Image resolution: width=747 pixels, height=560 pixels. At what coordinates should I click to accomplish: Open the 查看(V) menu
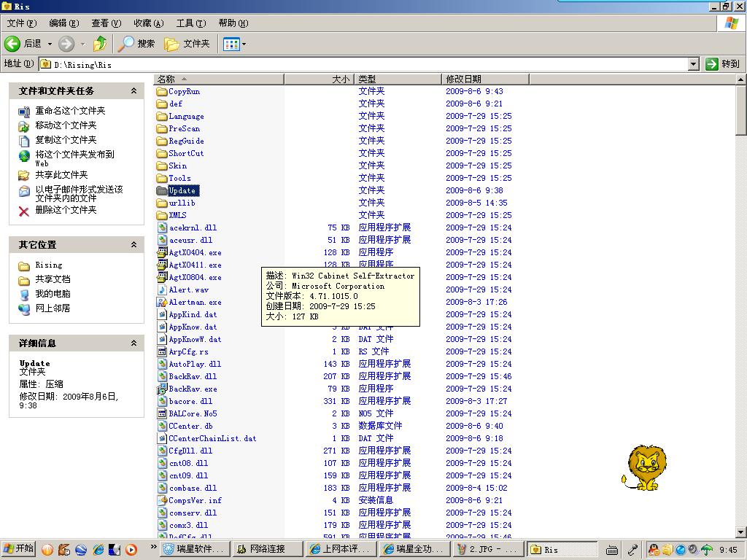pos(107,23)
